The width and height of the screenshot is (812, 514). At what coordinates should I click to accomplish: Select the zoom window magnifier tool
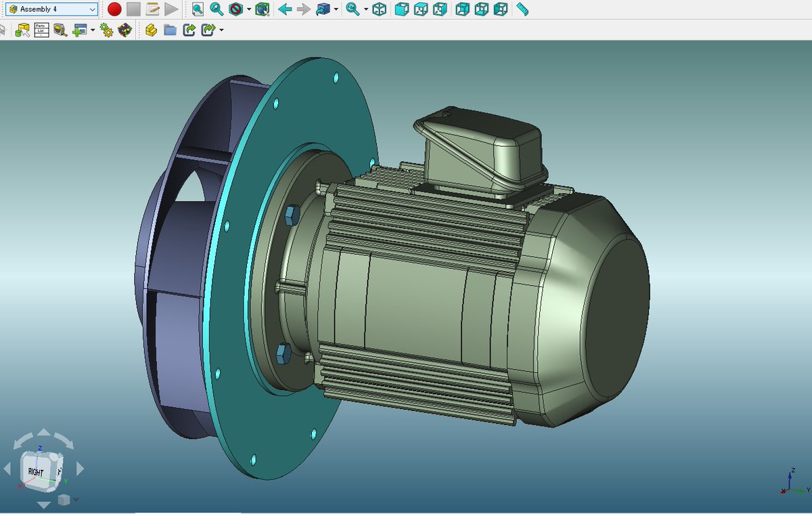[217, 9]
